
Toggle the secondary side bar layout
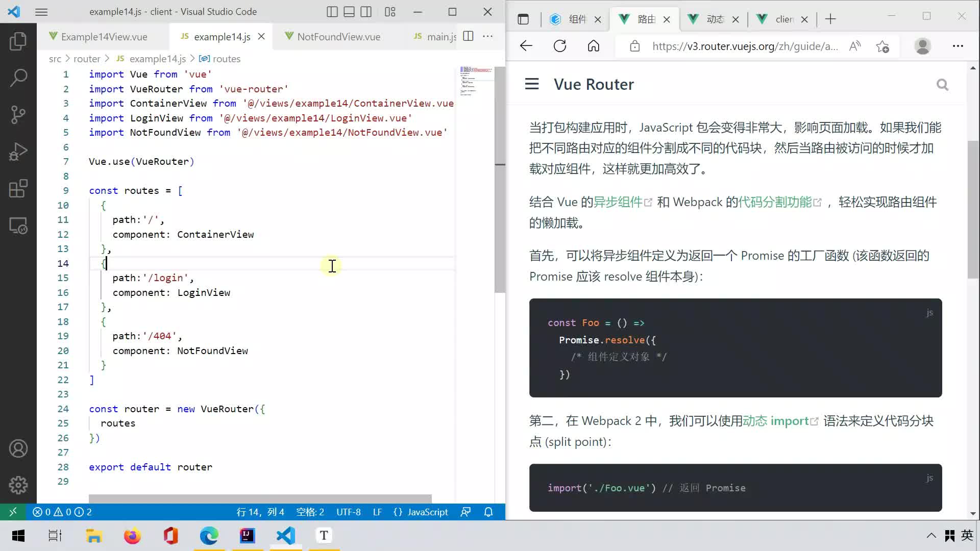click(x=366, y=12)
